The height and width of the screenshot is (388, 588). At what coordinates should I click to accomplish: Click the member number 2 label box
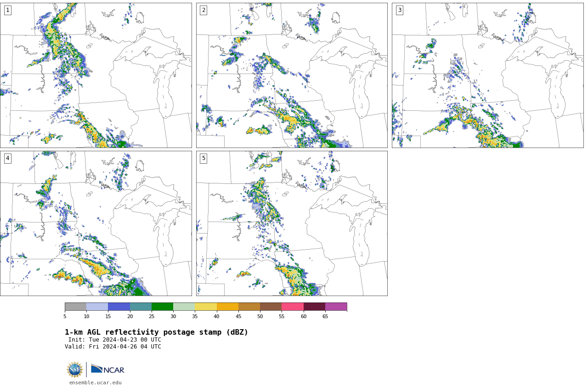(x=204, y=10)
